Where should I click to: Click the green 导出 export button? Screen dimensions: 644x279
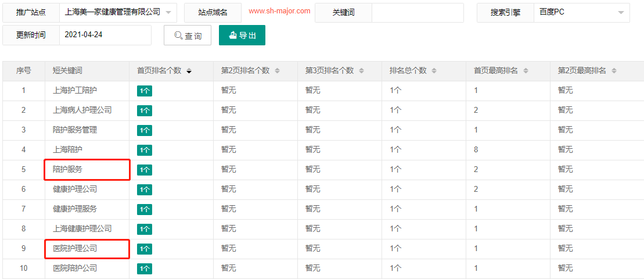[x=242, y=35]
